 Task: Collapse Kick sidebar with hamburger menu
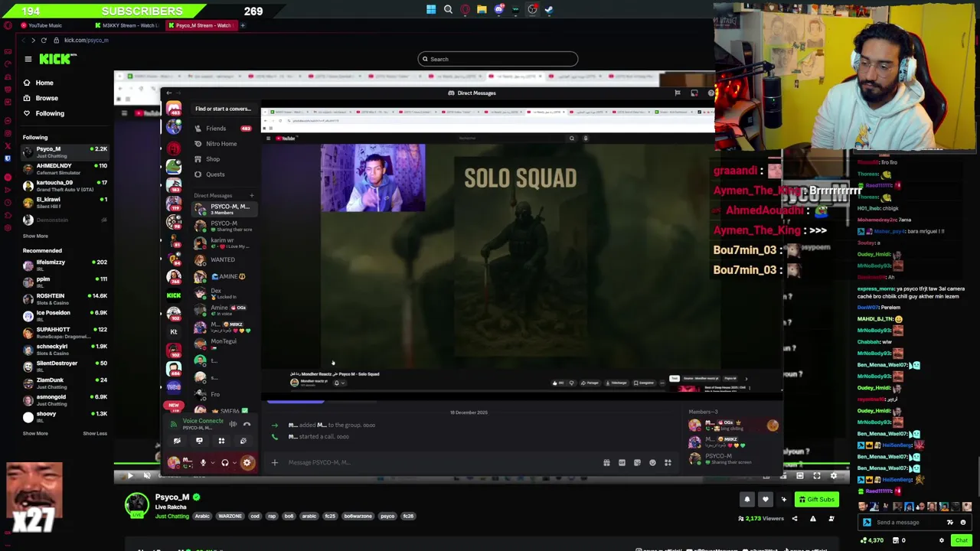[x=28, y=59]
